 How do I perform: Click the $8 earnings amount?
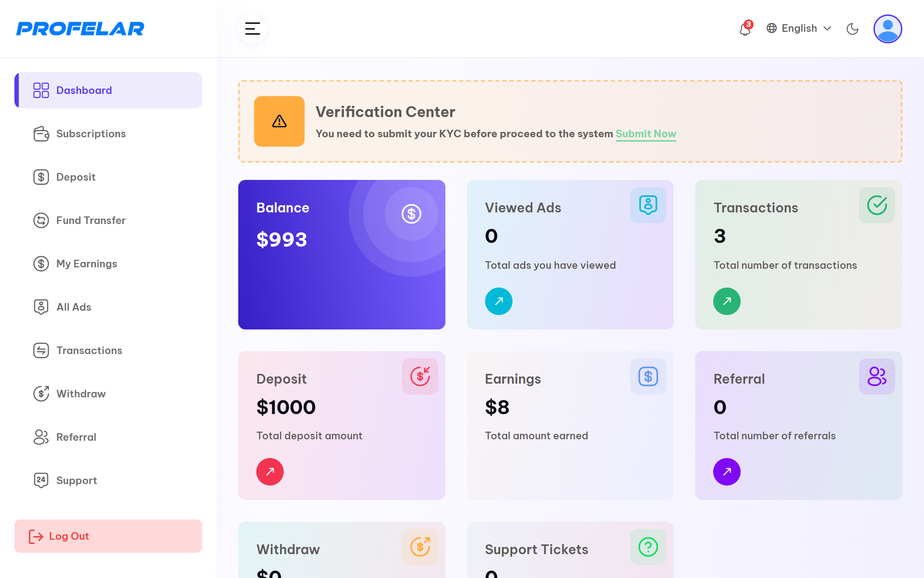(497, 407)
